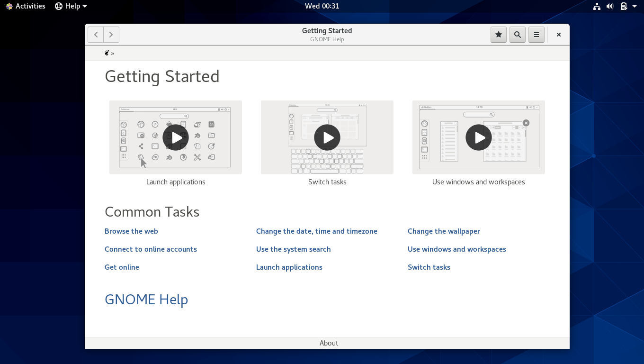Play the Use windows and workspaces video

click(x=479, y=137)
